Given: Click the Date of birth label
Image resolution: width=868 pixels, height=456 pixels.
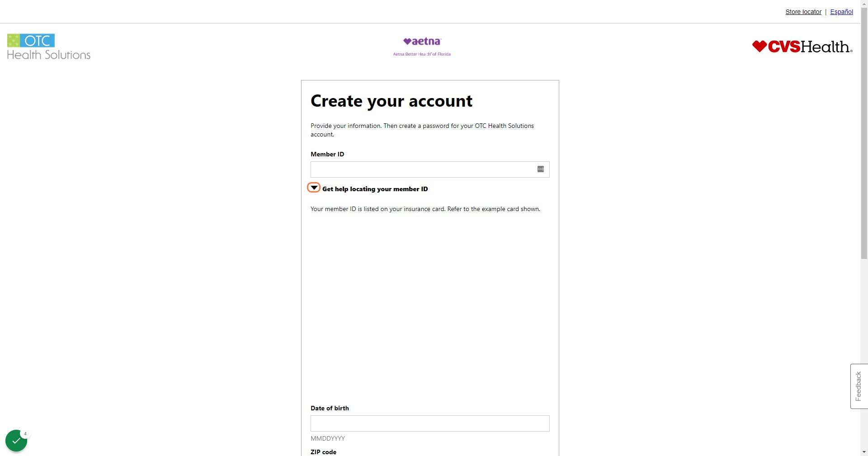Looking at the screenshot, I should [330, 408].
